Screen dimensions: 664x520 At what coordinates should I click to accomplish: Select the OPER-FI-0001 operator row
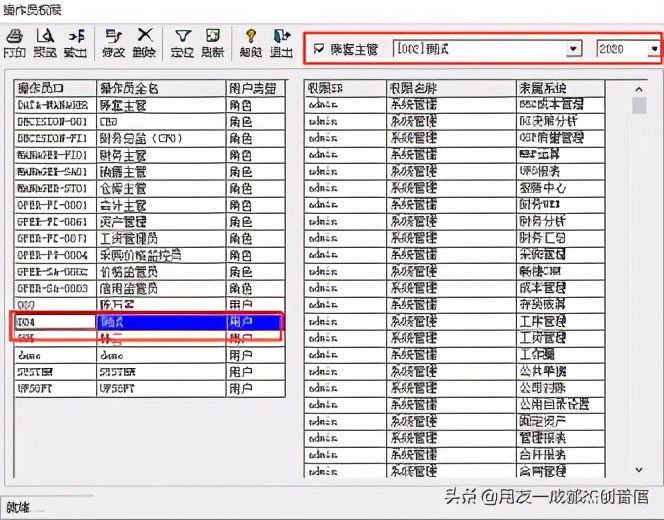pyautogui.click(x=150, y=205)
